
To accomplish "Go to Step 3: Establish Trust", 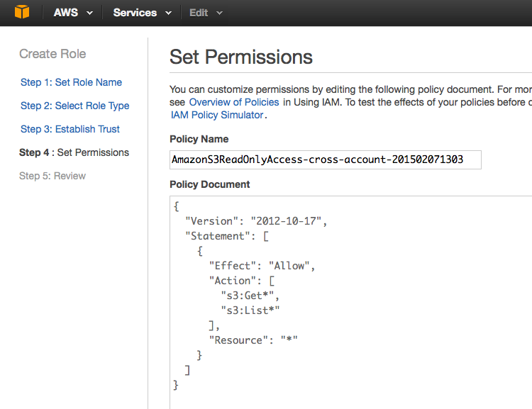I will coord(70,129).
